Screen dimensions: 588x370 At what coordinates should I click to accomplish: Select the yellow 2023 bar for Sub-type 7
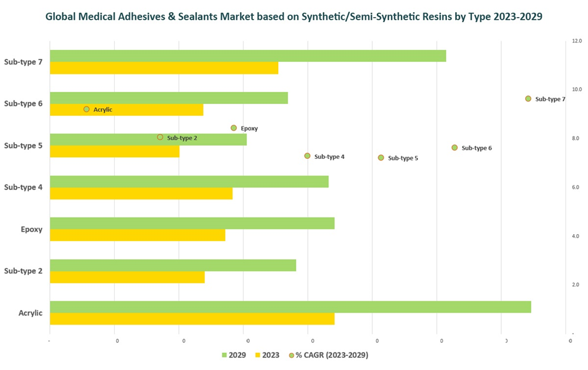point(163,68)
